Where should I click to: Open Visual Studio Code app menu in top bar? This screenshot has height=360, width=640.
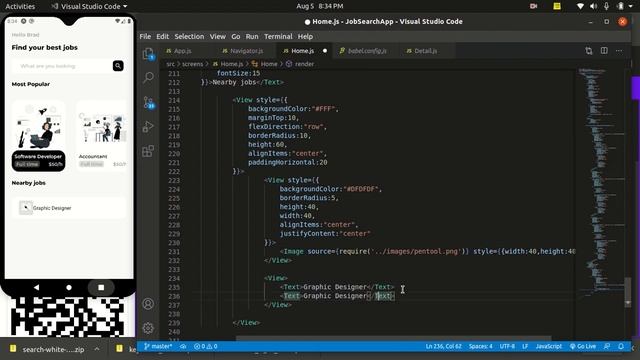(89, 6)
